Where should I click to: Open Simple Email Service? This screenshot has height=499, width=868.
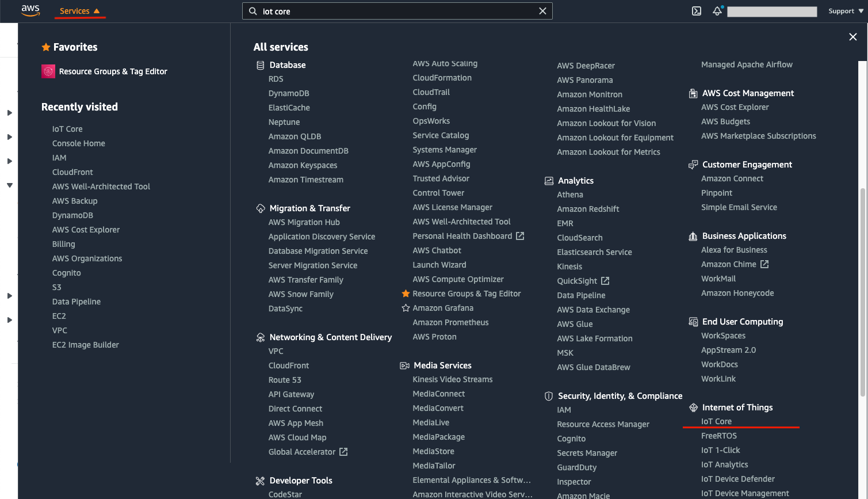tap(739, 207)
